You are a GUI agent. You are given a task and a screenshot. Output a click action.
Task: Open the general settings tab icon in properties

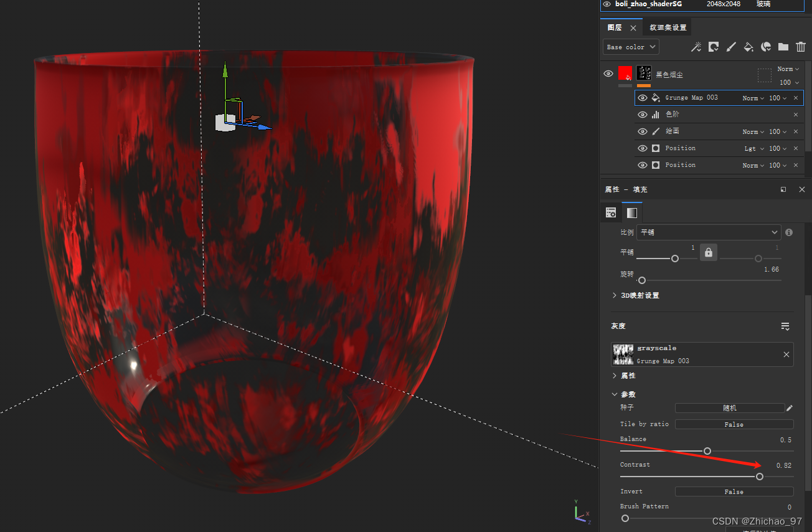611,212
